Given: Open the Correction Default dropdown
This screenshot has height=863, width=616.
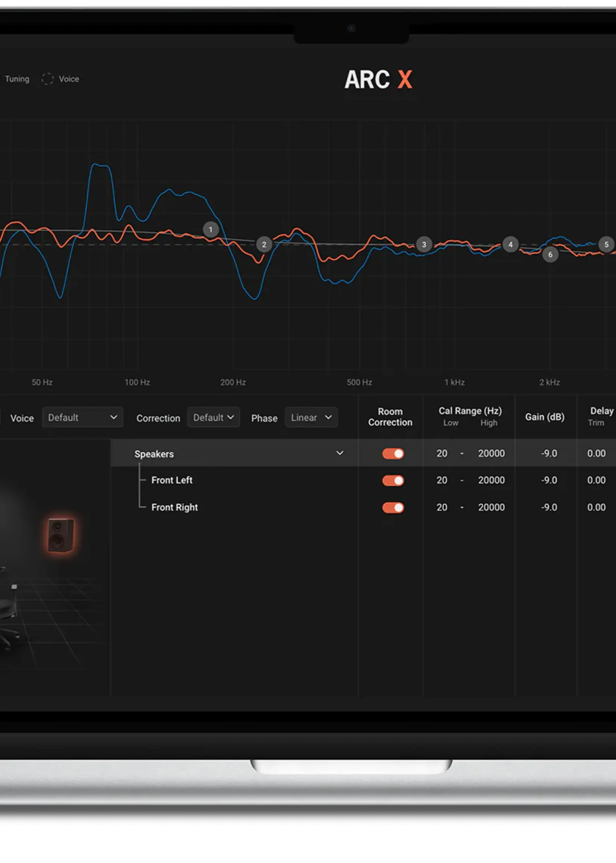Looking at the screenshot, I should 214,417.
